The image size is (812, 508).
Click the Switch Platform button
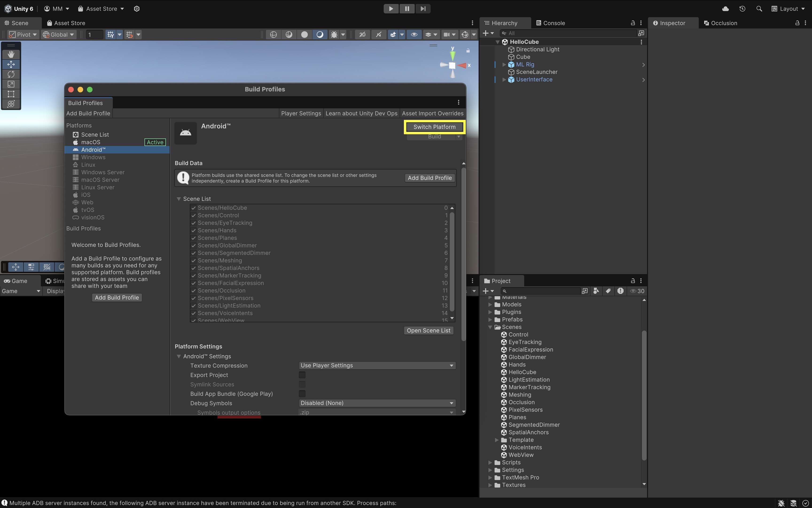pyautogui.click(x=434, y=127)
